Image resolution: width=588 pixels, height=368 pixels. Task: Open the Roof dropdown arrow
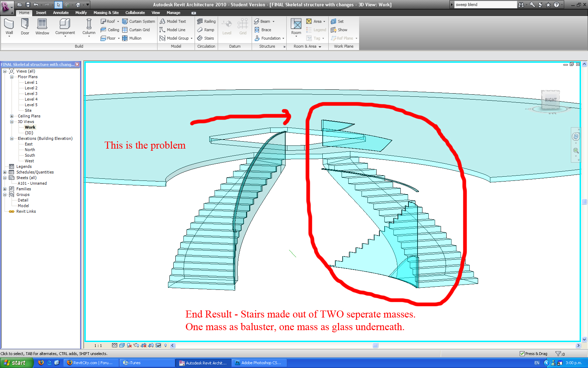click(x=118, y=21)
